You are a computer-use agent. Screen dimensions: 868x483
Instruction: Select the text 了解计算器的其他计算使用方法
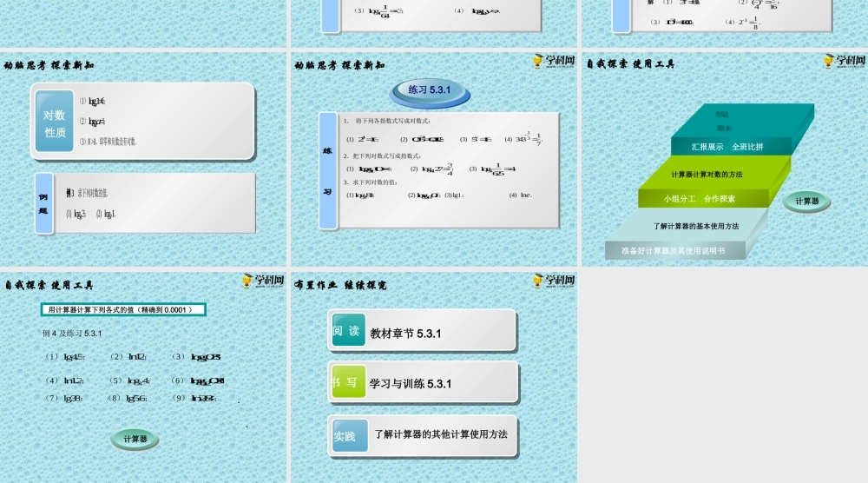click(441, 434)
